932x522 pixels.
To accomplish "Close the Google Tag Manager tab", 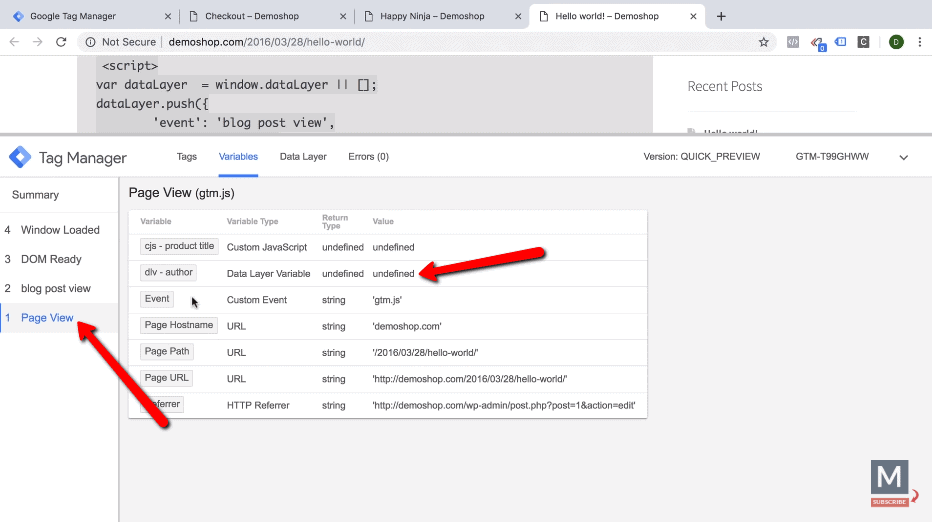I will click(x=168, y=17).
